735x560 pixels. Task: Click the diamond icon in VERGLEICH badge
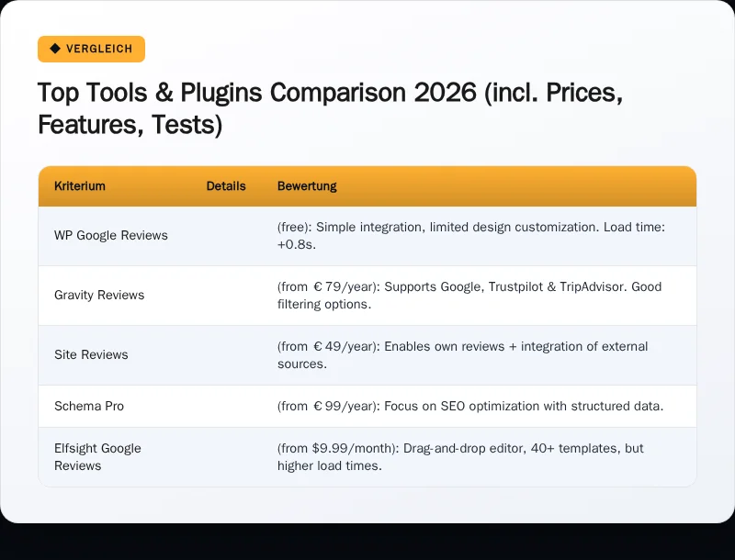point(55,49)
